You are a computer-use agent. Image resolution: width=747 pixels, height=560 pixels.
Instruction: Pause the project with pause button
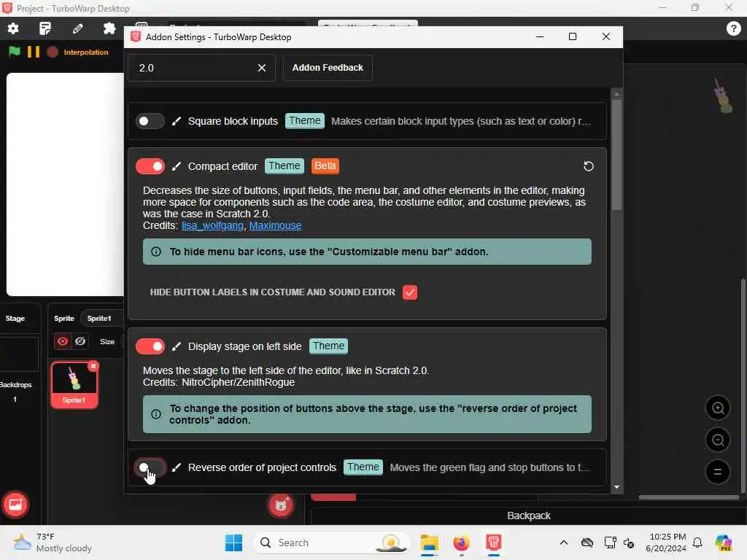pyautogui.click(x=34, y=52)
